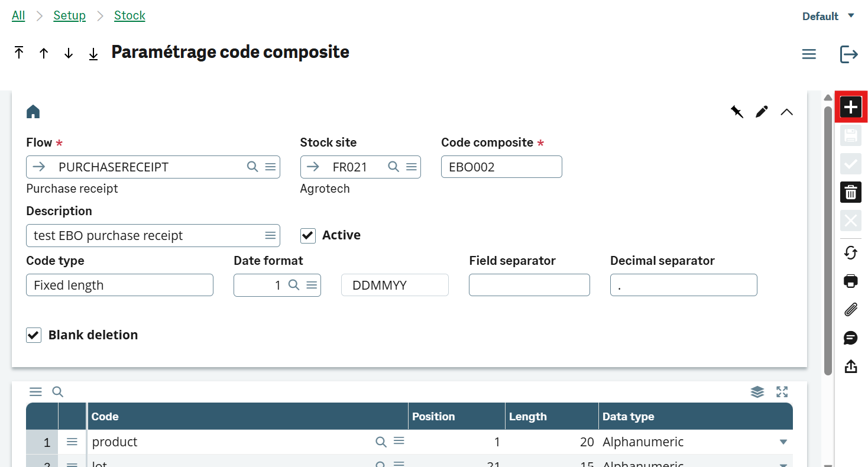The image size is (868, 467).
Task: Create a new composite code record
Action: coord(850,107)
